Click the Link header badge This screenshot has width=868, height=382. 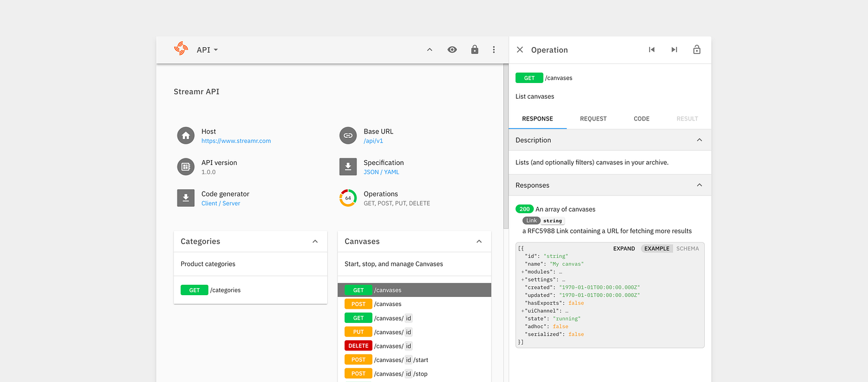click(x=532, y=221)
